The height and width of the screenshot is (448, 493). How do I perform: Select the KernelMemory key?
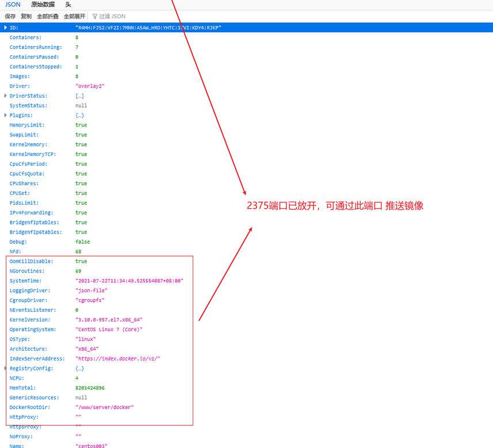(x=29, y=144)
